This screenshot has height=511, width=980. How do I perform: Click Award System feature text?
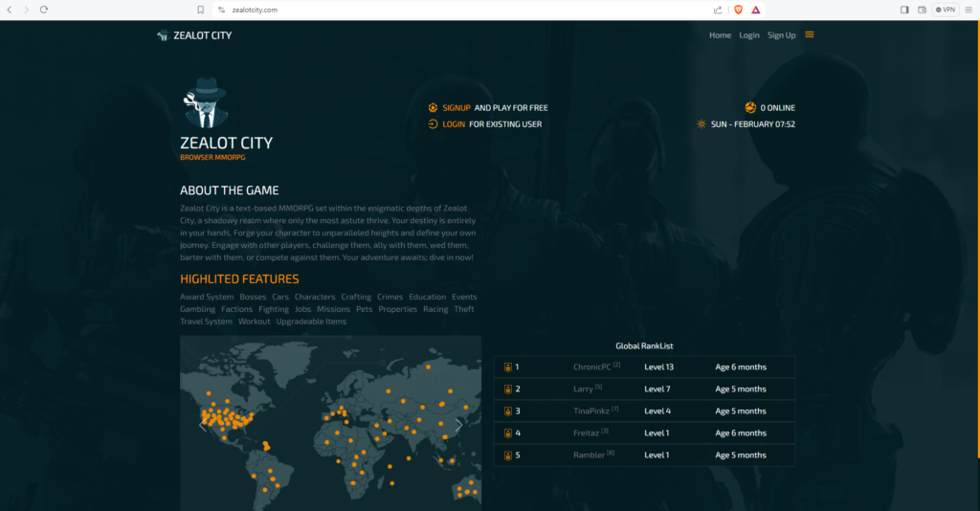tap(207, 297)
